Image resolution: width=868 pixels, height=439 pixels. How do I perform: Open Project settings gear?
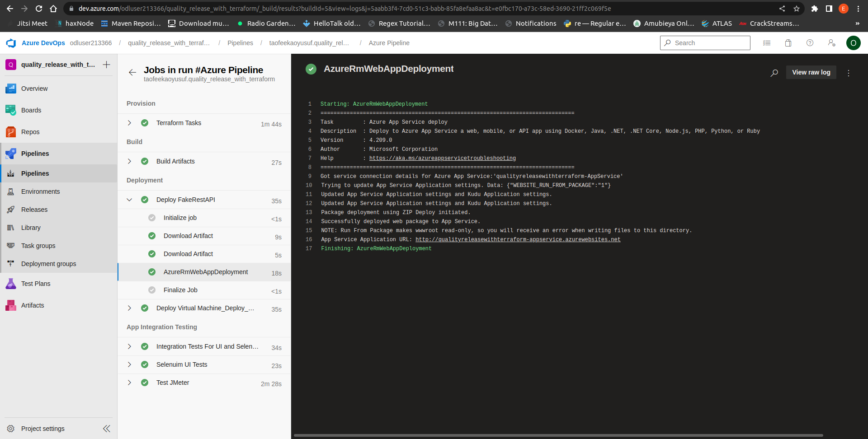(11, 429)
